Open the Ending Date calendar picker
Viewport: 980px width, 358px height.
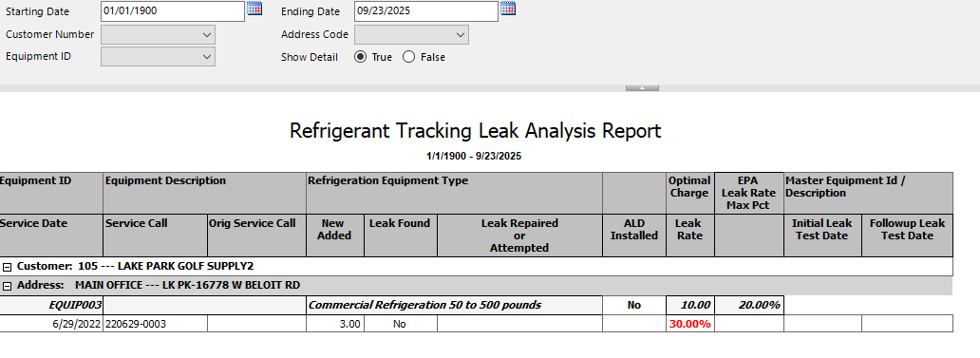(x=508, y=9)
